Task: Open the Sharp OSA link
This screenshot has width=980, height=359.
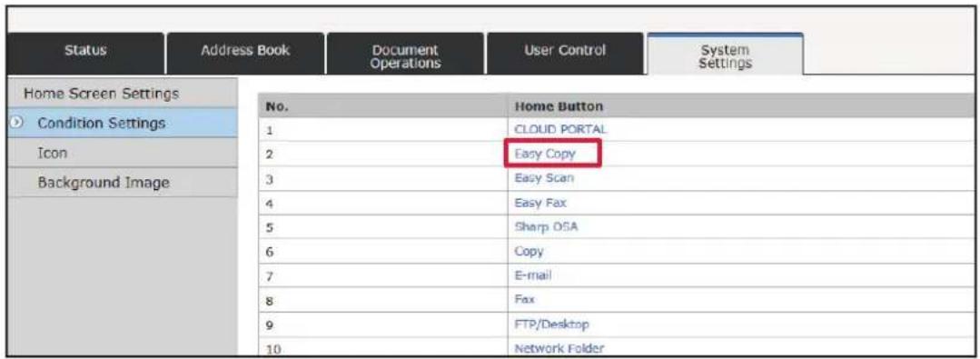Action: click(x=546, y=227)
